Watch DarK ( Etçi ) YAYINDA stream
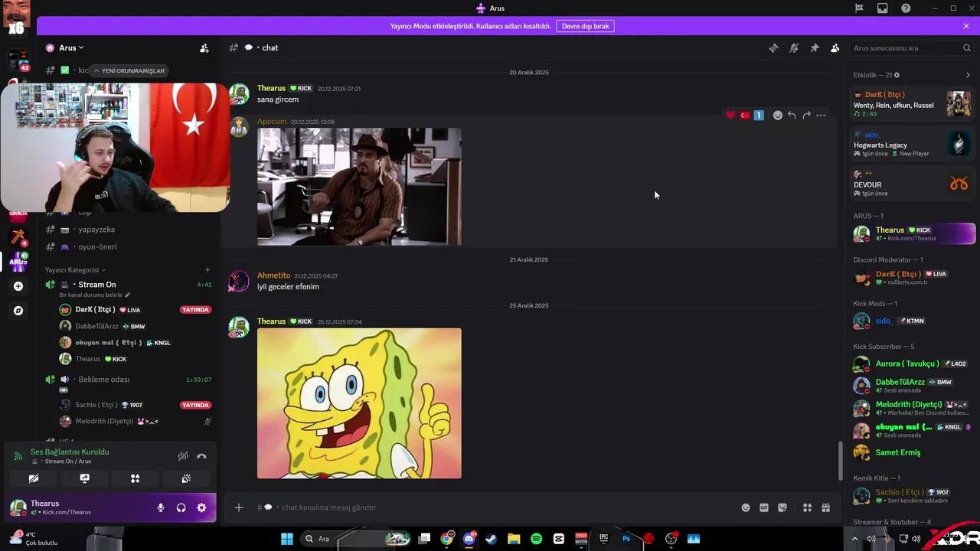Screen dimensions: 980x551 [195, 310]
